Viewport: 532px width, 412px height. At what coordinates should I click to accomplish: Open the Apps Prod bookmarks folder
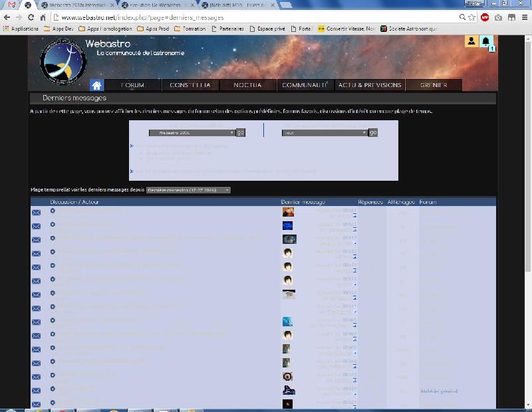pos(153,29)
